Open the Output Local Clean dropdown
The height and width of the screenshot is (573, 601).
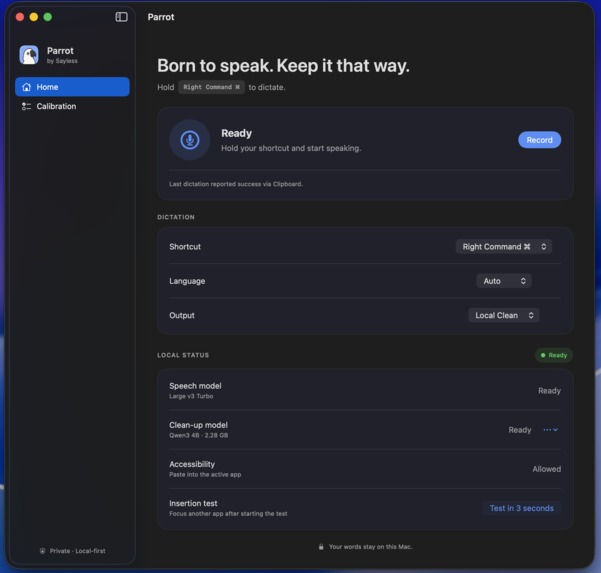[x=504, y=315]
